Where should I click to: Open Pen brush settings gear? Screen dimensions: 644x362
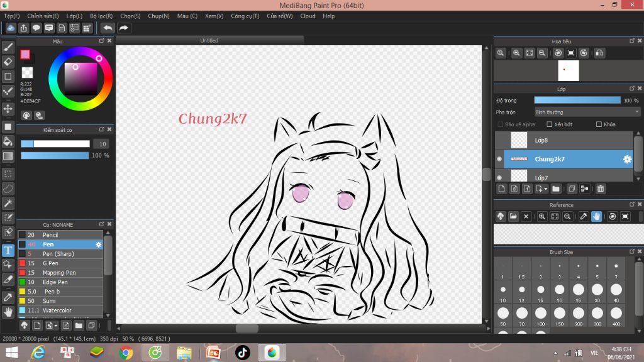99,244
